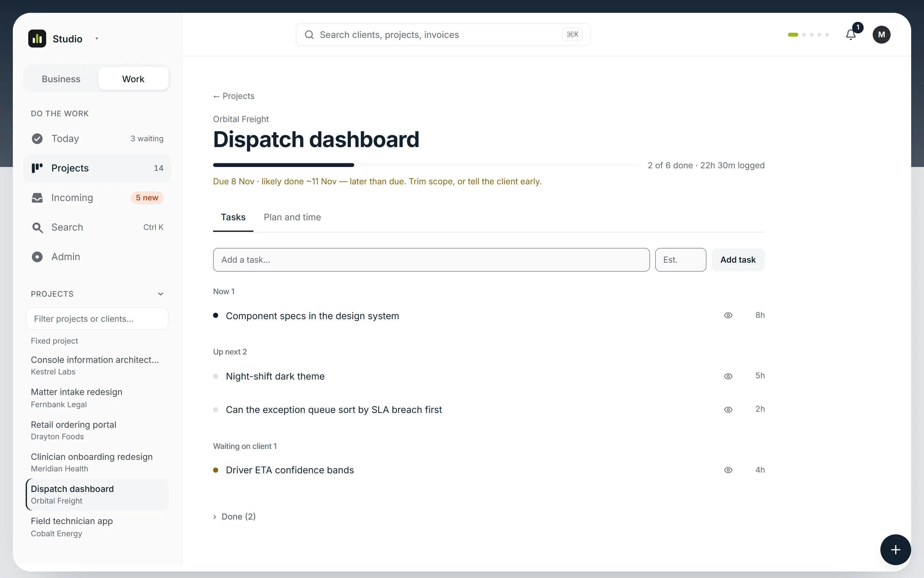Open the Studio workspace dropdown arrow
The width and height of the screenshot is (924, 578).
[97, 39]
